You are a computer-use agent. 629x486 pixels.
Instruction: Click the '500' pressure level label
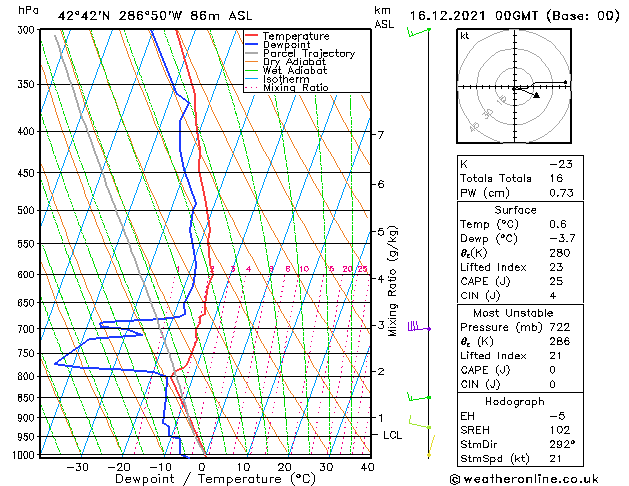click(28, 211)
